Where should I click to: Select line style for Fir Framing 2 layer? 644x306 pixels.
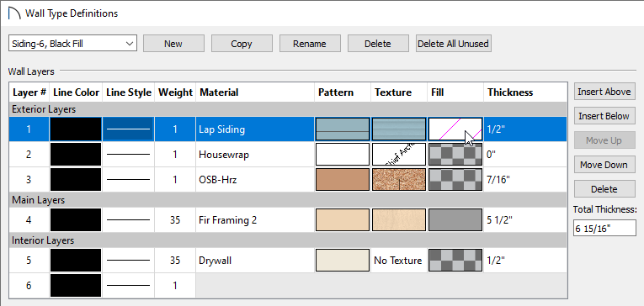click(129, 220)
